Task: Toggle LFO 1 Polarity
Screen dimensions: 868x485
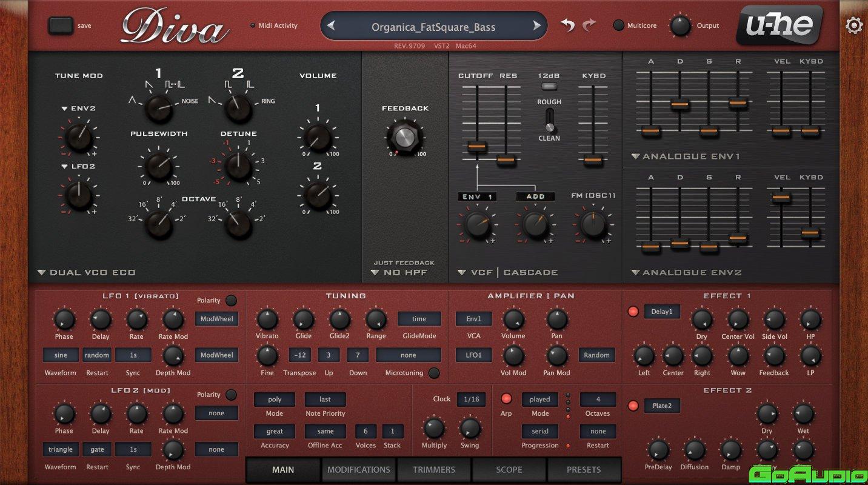Action: (x=231, y=301)
